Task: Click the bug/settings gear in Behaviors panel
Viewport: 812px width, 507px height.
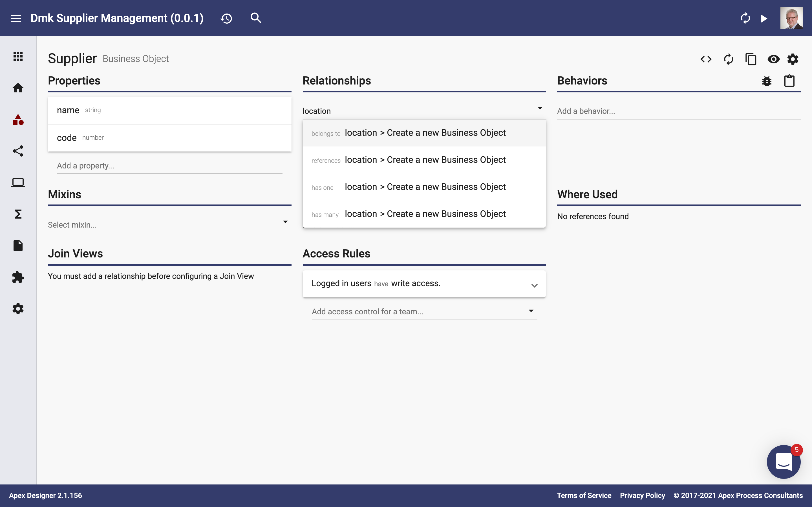Action: 767,81
